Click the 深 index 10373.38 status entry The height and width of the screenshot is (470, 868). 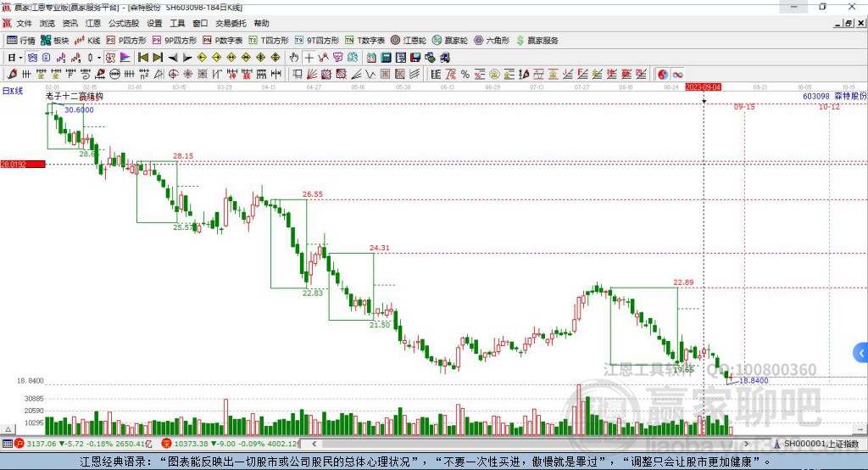point(231,444)
